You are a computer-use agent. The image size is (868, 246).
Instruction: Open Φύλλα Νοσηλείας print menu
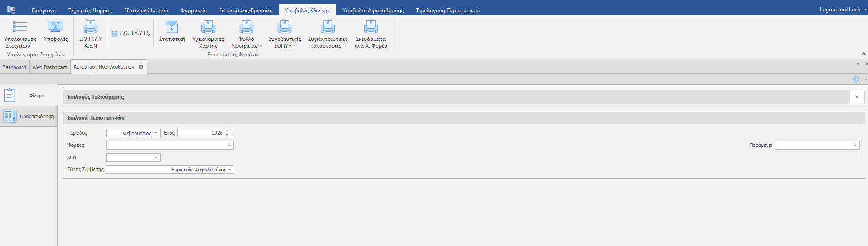[246, 27]
